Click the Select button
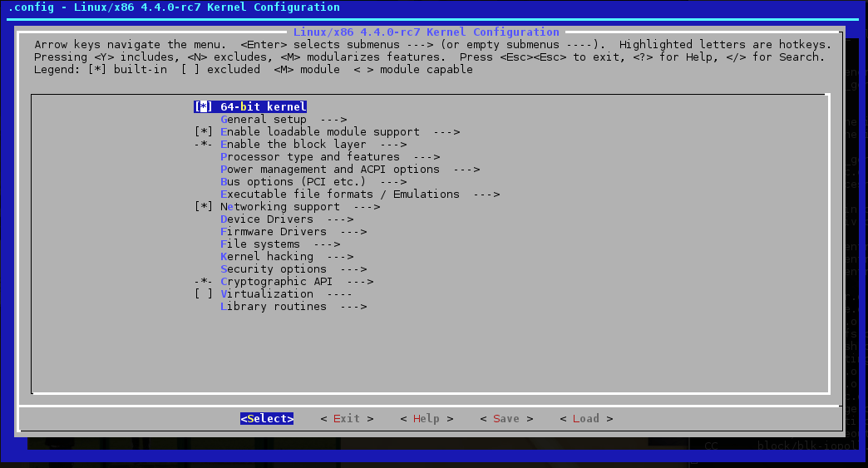 267,419
